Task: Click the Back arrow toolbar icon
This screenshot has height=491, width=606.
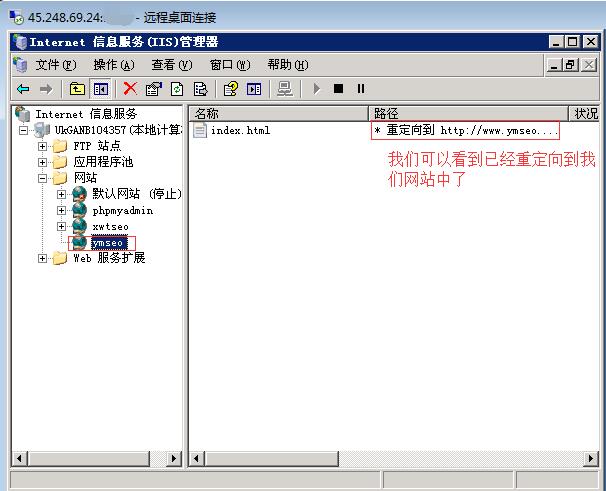Action: click(x=22, y=89)
